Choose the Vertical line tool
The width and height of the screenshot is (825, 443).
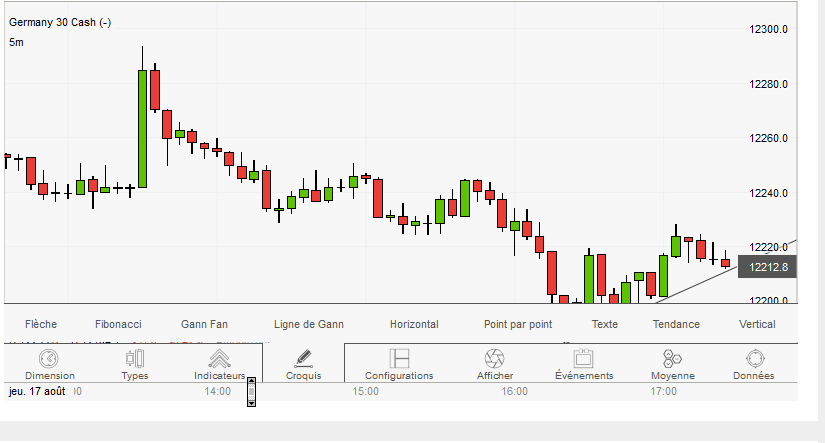pos(757,324)
